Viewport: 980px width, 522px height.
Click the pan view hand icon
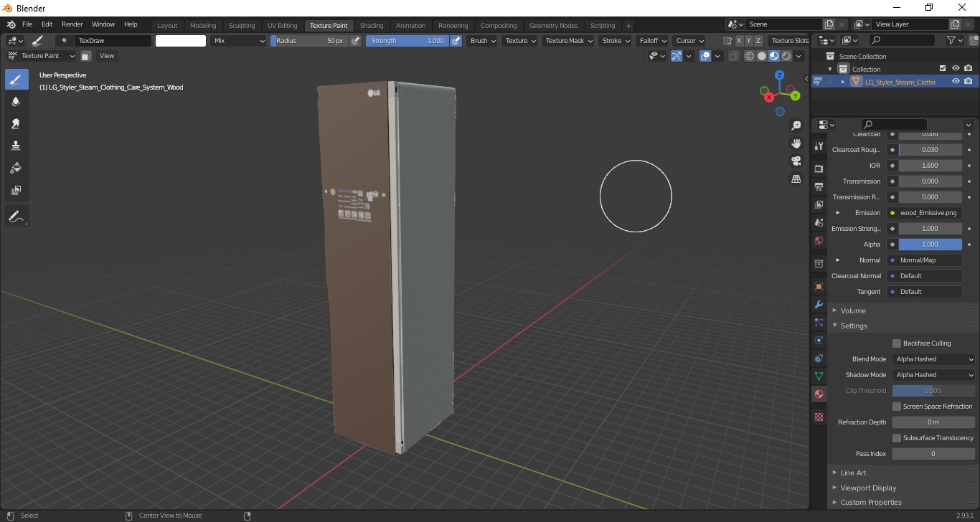pos(796,143)
